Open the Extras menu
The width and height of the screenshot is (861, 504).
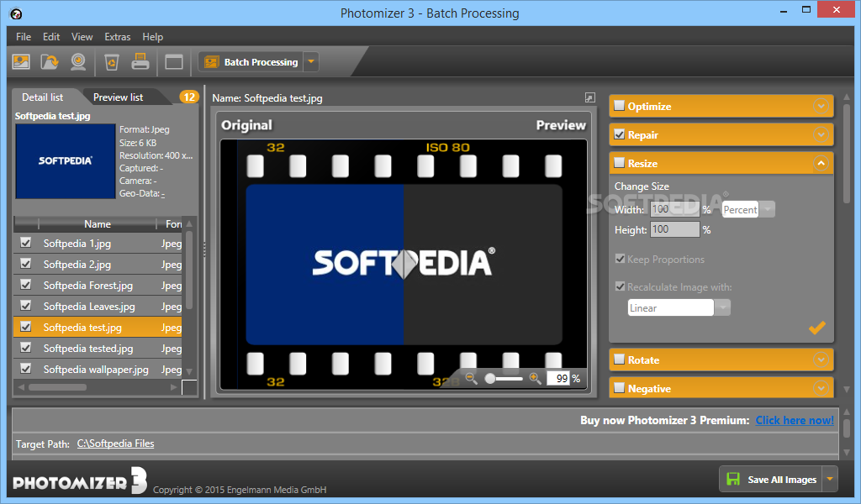click(118, 37)
